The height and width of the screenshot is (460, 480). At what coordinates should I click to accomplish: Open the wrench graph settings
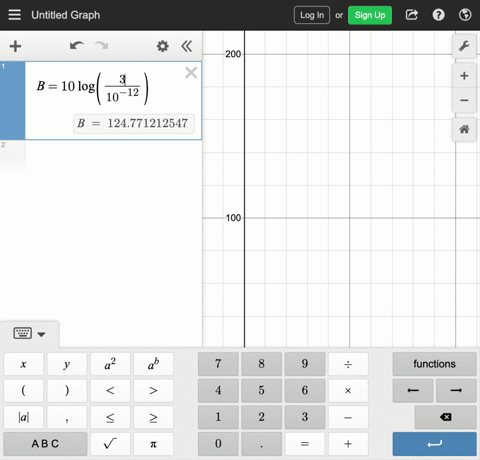click(464, 46)
